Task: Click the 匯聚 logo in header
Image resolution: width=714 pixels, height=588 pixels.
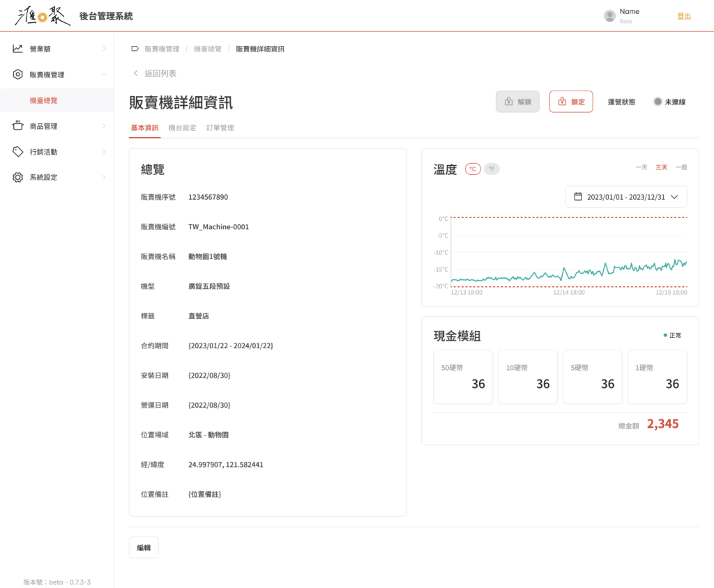Action: pos(43,16)
